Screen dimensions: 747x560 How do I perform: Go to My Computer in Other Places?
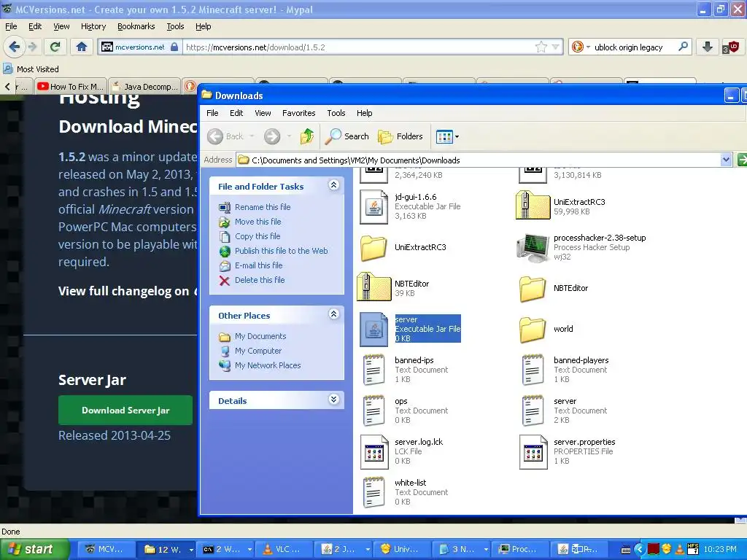click(258, 351)
